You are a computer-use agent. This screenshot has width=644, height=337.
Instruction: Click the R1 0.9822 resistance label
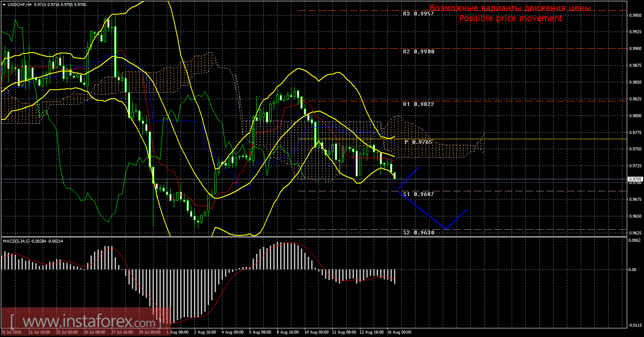[418, 104]
